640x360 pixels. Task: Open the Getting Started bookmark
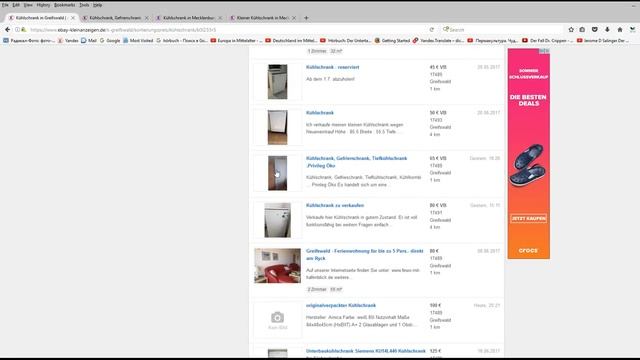392,40
